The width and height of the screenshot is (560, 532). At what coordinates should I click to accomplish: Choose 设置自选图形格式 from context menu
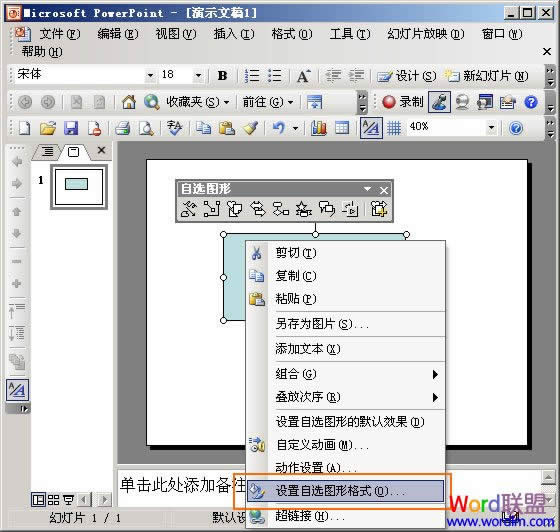point(345,491)
